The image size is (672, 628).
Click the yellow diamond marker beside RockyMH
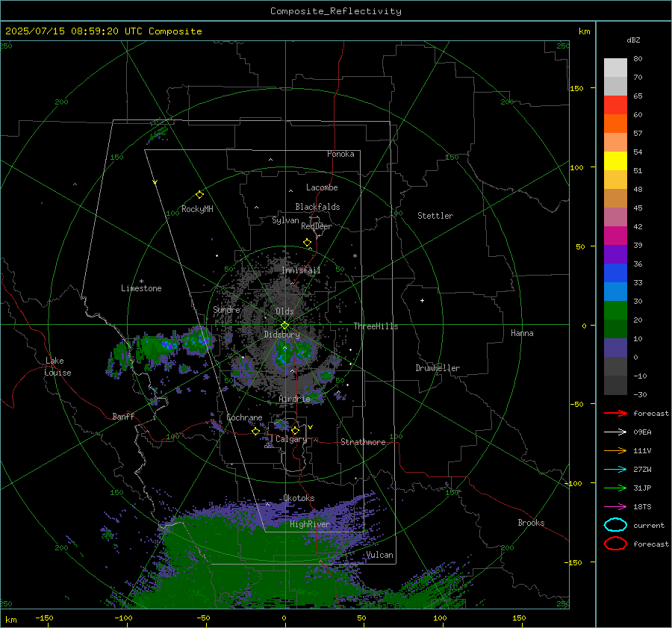[199, 195]
